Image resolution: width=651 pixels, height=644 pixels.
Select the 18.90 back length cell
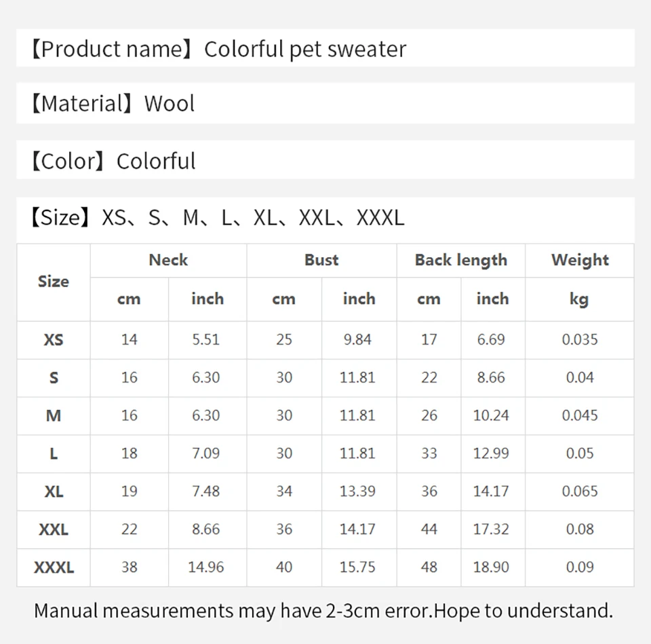pos(491,567)
